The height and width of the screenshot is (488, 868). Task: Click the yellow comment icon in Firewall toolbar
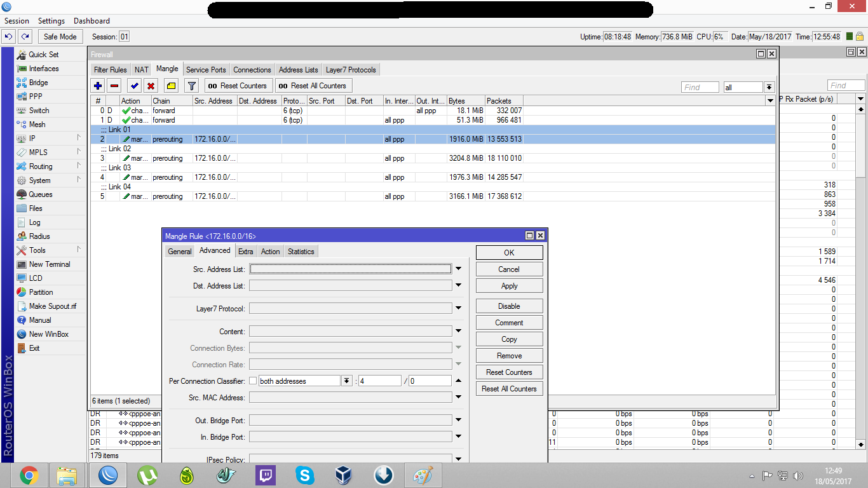[x=171, y=86]
